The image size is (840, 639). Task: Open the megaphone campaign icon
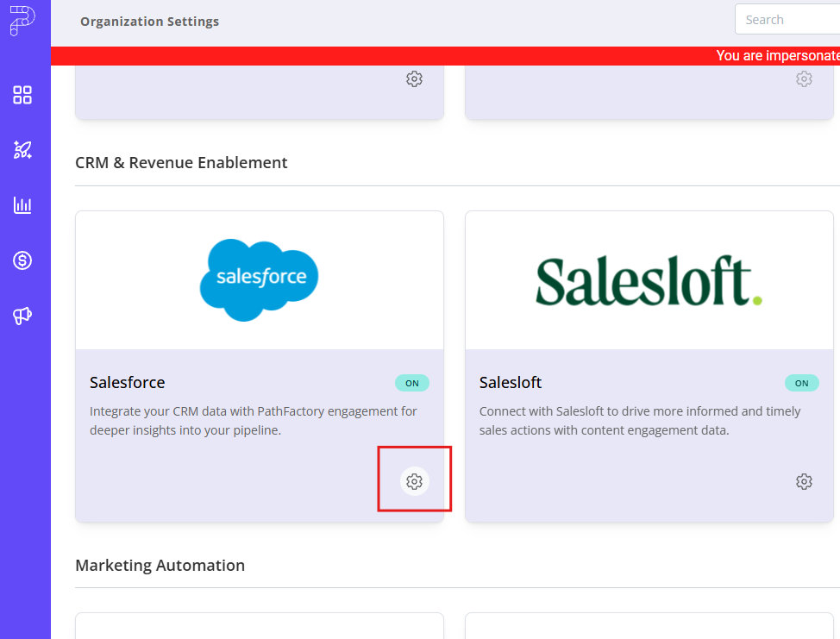(x=22, y=316)
